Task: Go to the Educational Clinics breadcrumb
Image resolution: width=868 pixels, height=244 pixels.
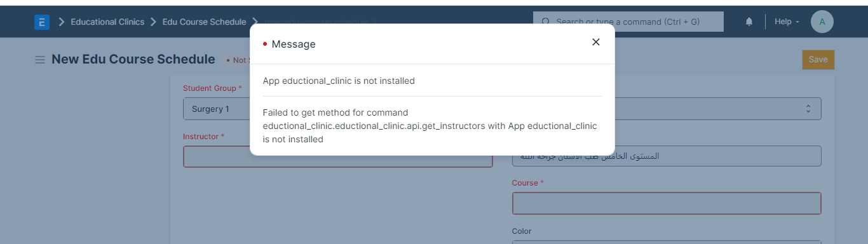Action: [107, 22]
